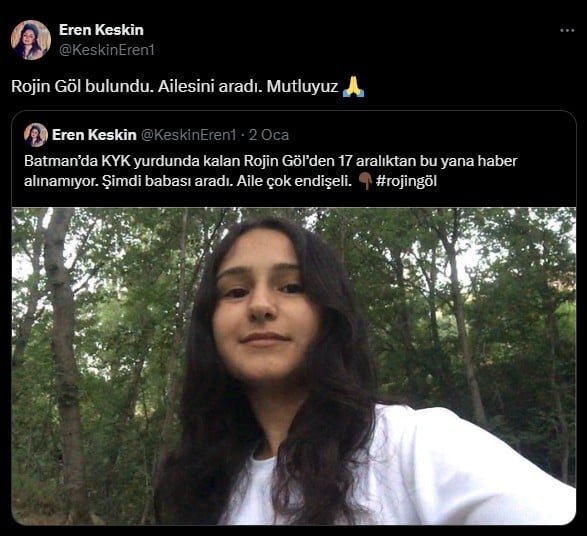Open the @KeskinEren1 handle inside the quoted tweet
The width and height of the screenshot is (587, 536).
(188, 135)
